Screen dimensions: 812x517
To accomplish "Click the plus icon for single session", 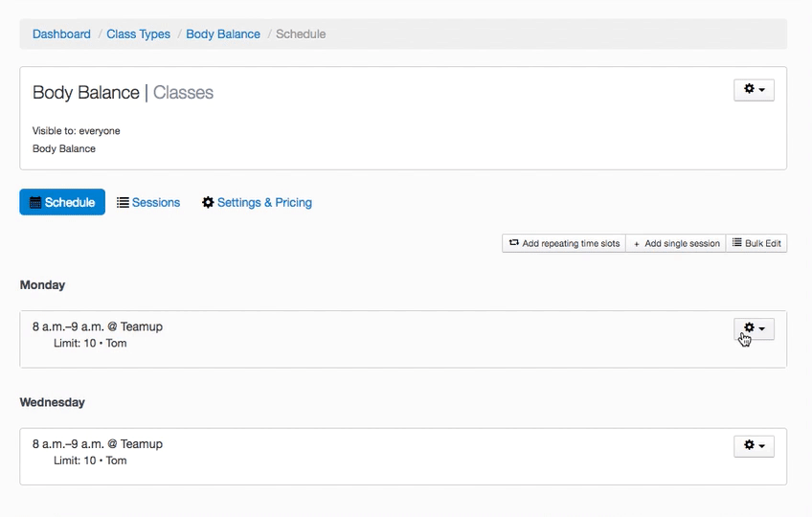I will [638, 244].
